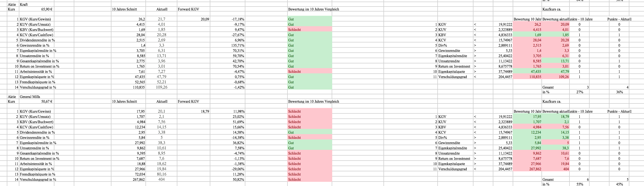Select "Punkte - Aktuell" header in Kraft section

point(619,19)
